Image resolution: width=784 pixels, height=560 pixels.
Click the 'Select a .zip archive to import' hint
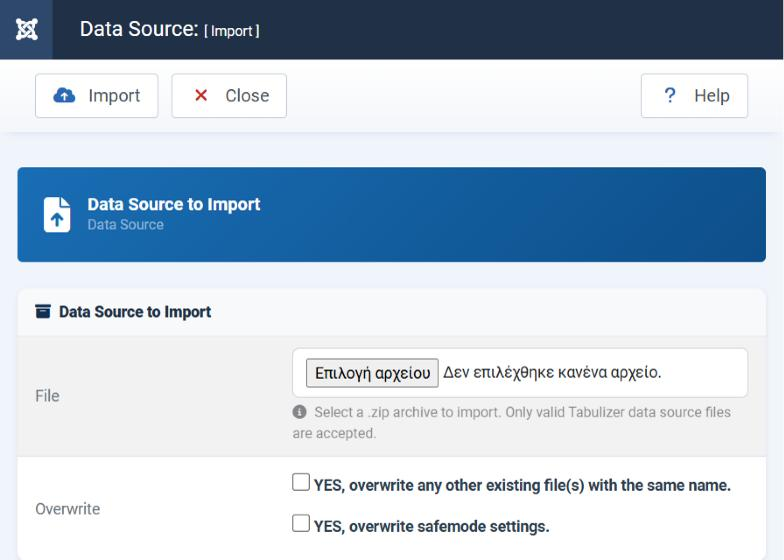point(512,422)
